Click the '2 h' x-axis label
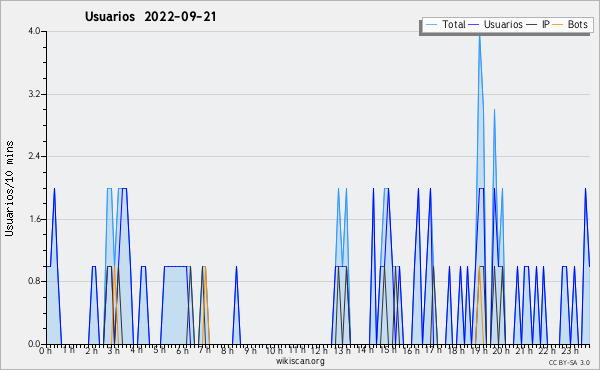 click(x=91, y=351)
